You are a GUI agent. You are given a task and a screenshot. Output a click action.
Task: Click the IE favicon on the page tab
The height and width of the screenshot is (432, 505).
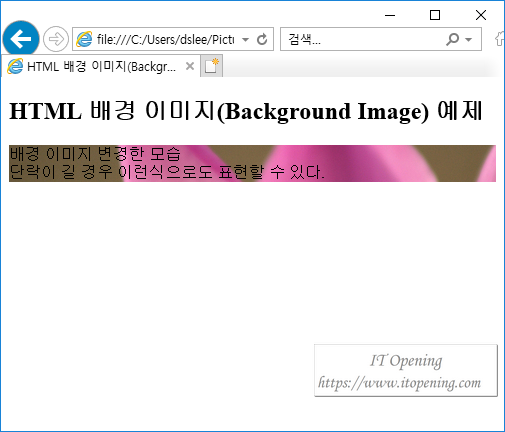tap(15, 66)
